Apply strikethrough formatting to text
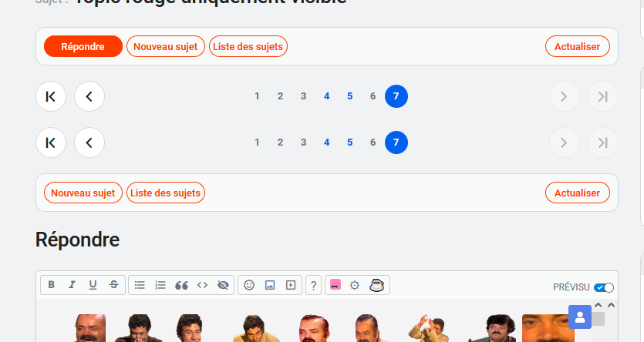Screen dimensions: 644x342 [x=114, y=285]
